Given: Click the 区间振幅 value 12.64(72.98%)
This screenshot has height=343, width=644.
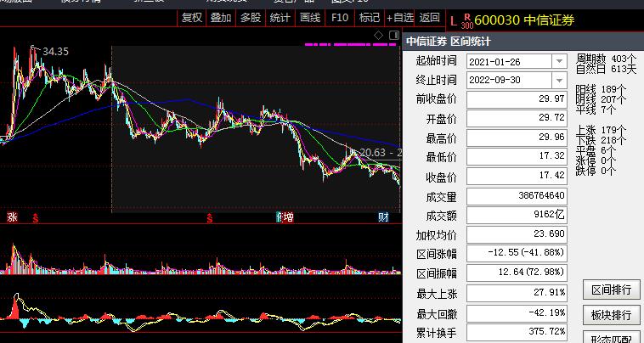Looking at the screenshot, I should point(517,273).
